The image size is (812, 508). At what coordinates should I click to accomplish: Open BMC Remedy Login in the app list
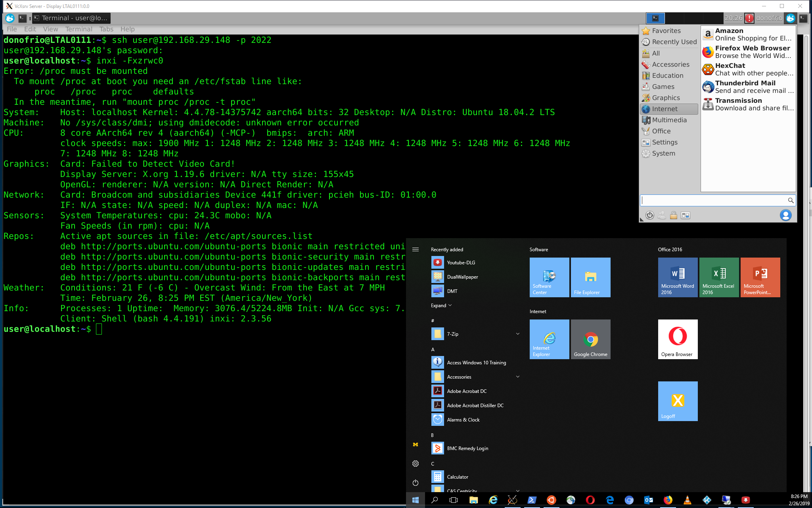point(475,448)
